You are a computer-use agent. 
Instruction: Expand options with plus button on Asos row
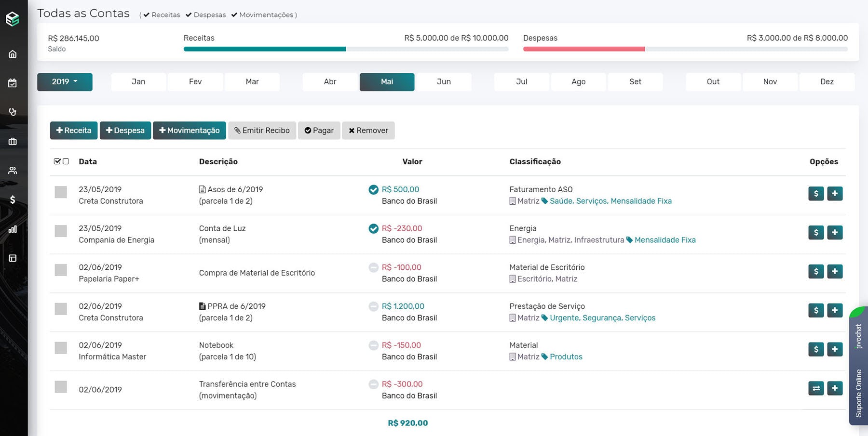pyautogui.click(x=835, y=193)
